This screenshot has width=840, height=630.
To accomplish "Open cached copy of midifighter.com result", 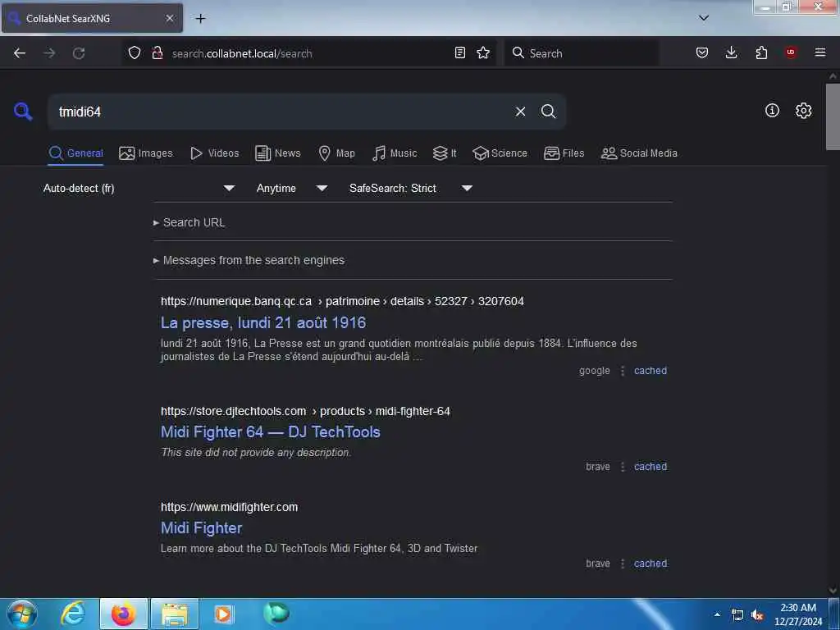I will tap(651, 564).
